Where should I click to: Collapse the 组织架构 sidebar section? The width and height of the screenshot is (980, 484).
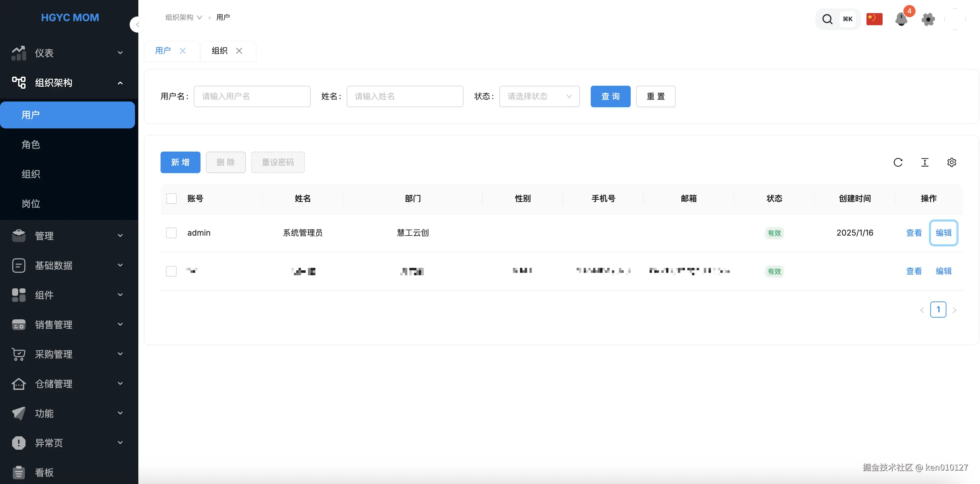coord(120,83)
